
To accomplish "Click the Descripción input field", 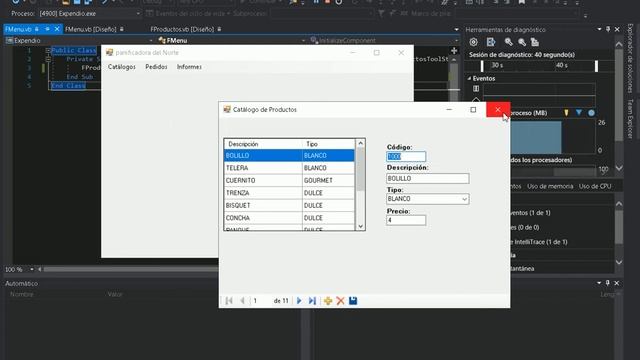I will (428, 178).
